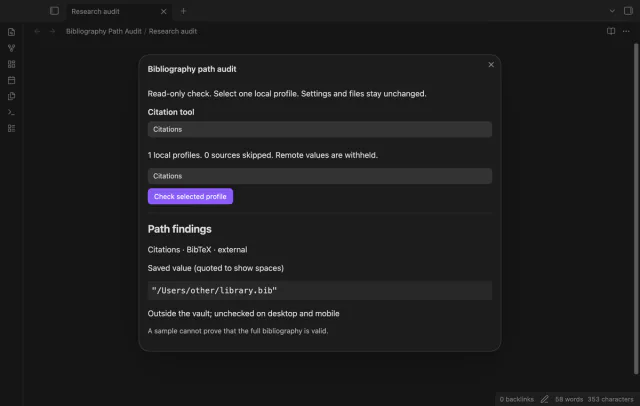Switch to reading view book icon
This screenshot has width=640, height=406.
point(611,31)
